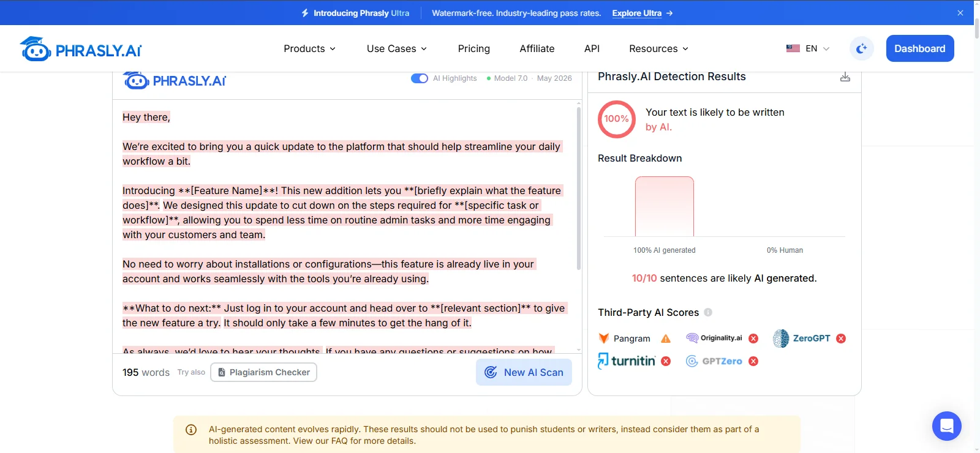
Task: Turn off the AI Highlights toggle
Action: pyautogui.click(x=420, y=78)
